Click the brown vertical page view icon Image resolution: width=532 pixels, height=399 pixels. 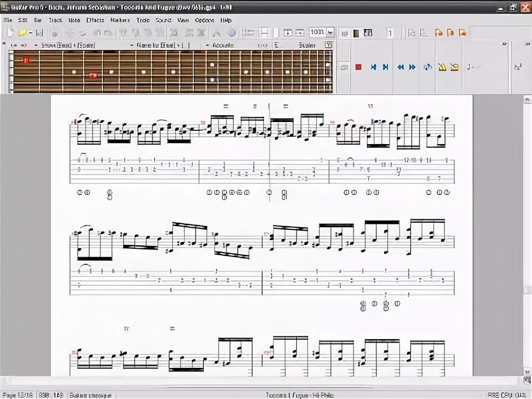tap(356, 33)
